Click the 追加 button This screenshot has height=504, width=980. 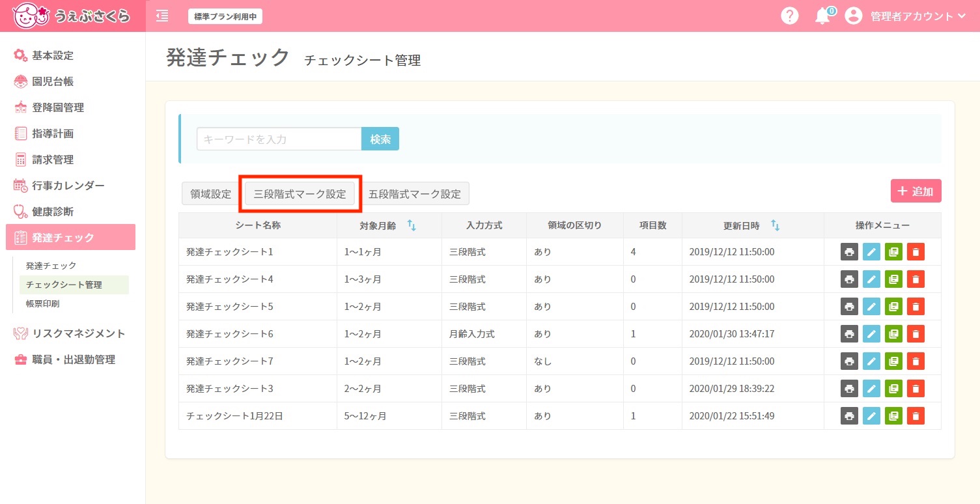(x=916, y=191)
